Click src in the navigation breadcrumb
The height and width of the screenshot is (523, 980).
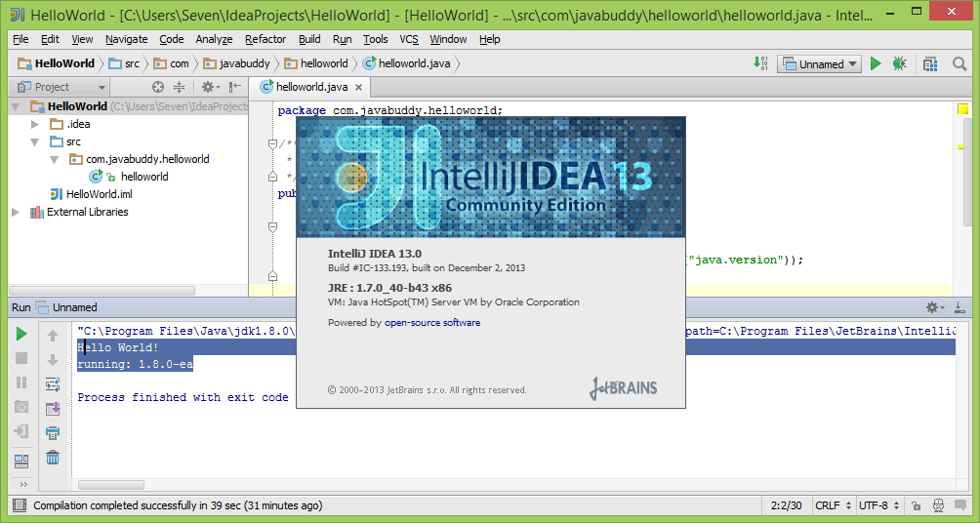click(124, 63)
